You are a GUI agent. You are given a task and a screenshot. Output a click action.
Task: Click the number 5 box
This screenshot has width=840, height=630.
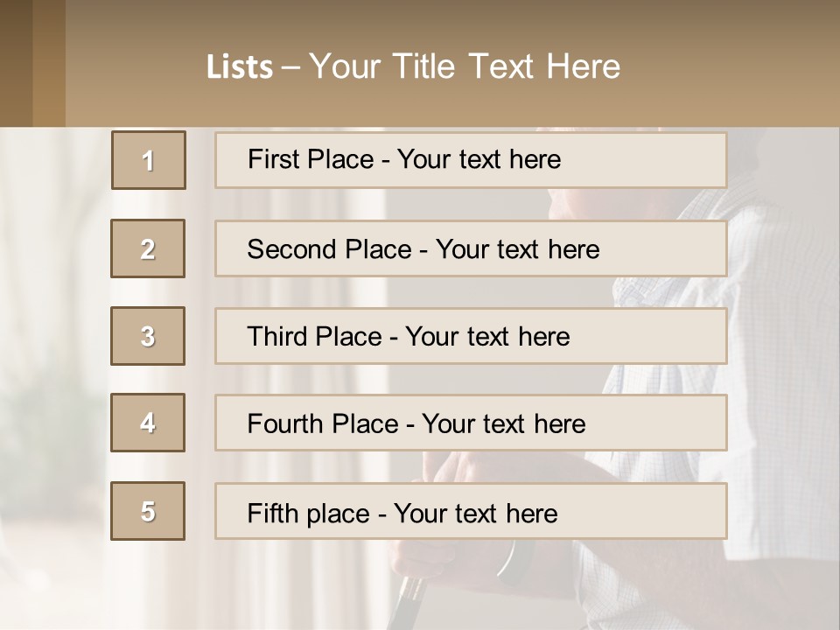click(x=148, y=511)
